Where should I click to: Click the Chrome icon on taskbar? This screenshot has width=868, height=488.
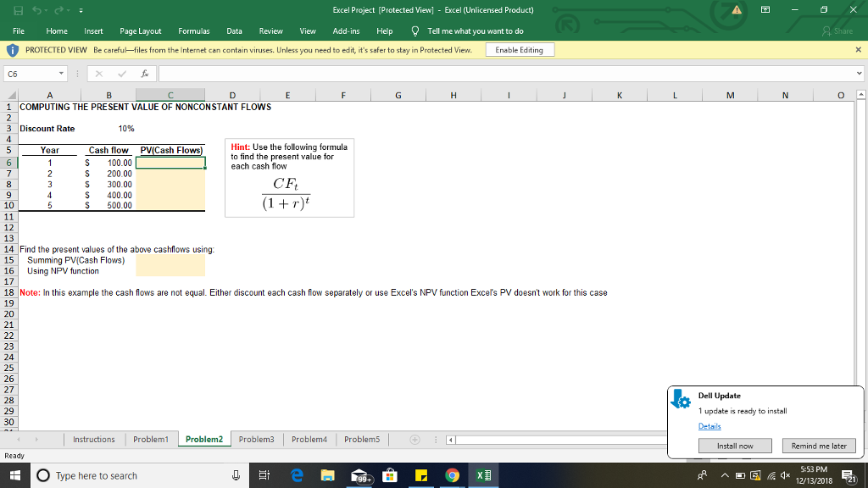click(x=453, y=474)
